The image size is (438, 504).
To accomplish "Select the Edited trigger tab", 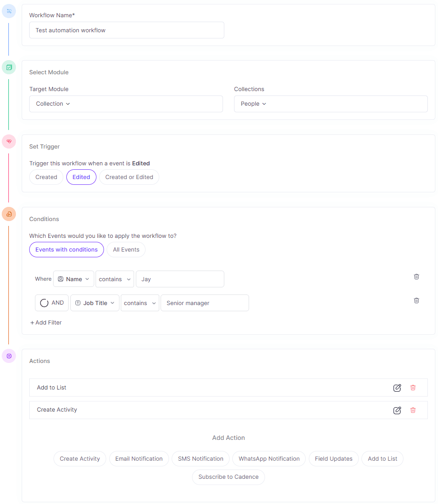I will tap(81, 177).
